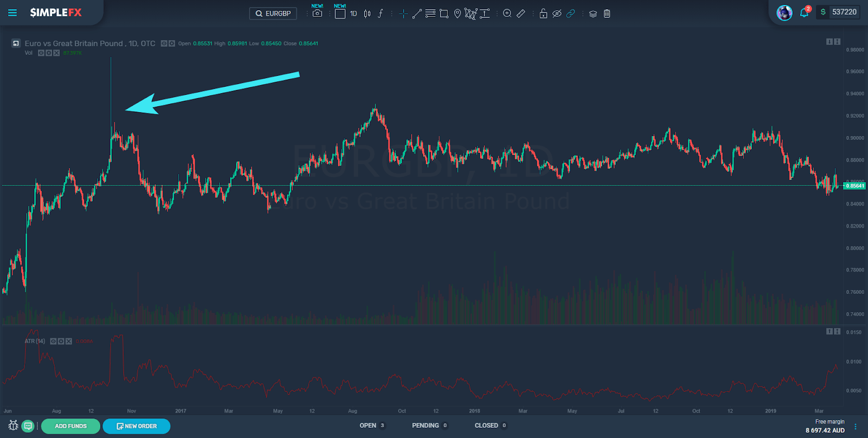The height and width of the screenshot is (438, 868).
Task: Open the indicators function icon
Action: [380, 14]
